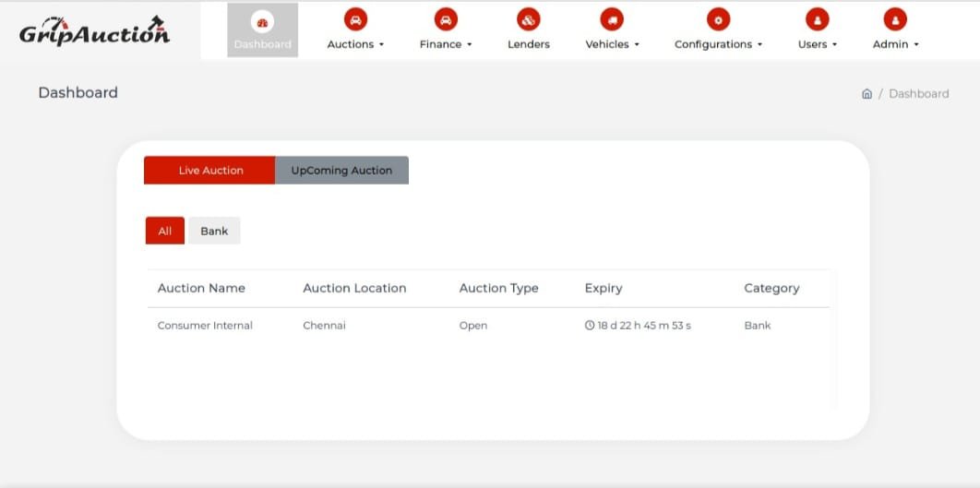Image resolution: width=980 pixels, height=488 pixels.
Task: Open the Finance dropdown menu
Action: tap(446, 44)
